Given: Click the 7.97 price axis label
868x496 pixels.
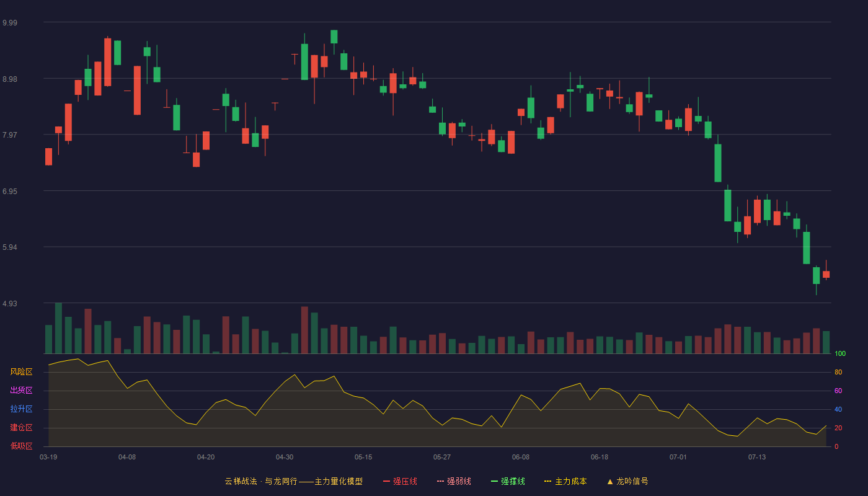Looking at the screenshot, I should (x=10, y=135).
